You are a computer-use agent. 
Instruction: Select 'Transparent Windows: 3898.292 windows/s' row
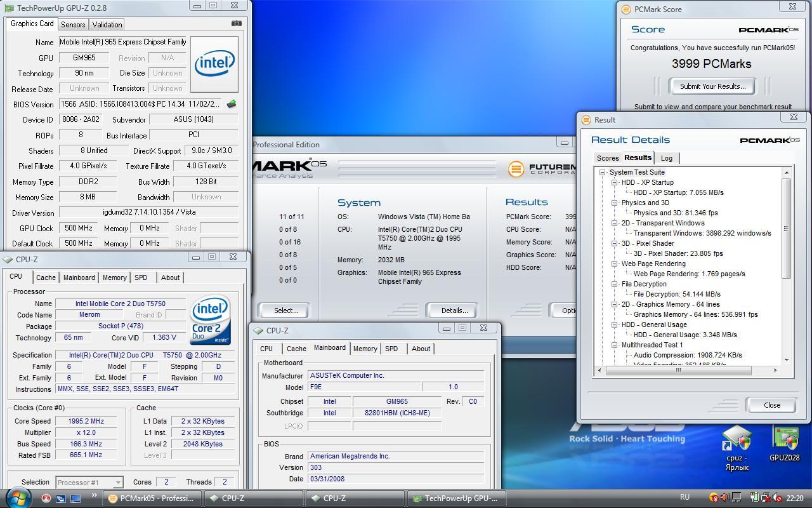click(702, 233)
